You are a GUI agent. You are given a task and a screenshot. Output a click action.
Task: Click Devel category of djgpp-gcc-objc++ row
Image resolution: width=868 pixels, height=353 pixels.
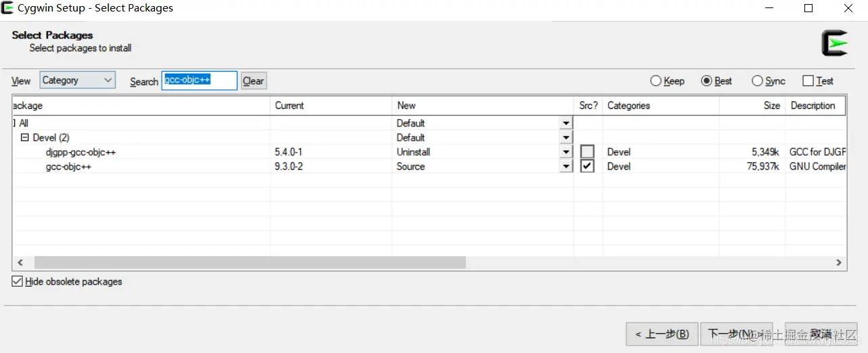(x=619, y=152)
